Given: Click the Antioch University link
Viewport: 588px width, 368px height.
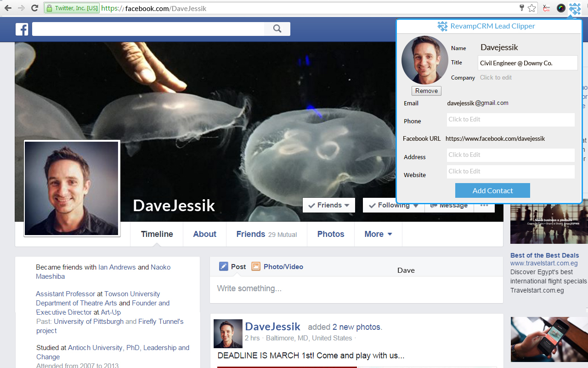Looking at the screenshot, I should click(95, 348).
